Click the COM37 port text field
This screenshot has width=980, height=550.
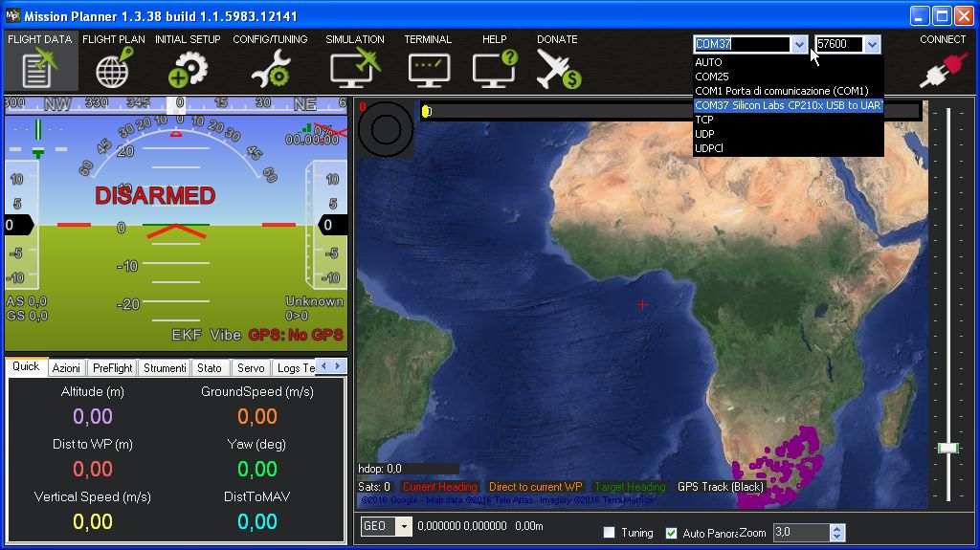tap(742, 44)
